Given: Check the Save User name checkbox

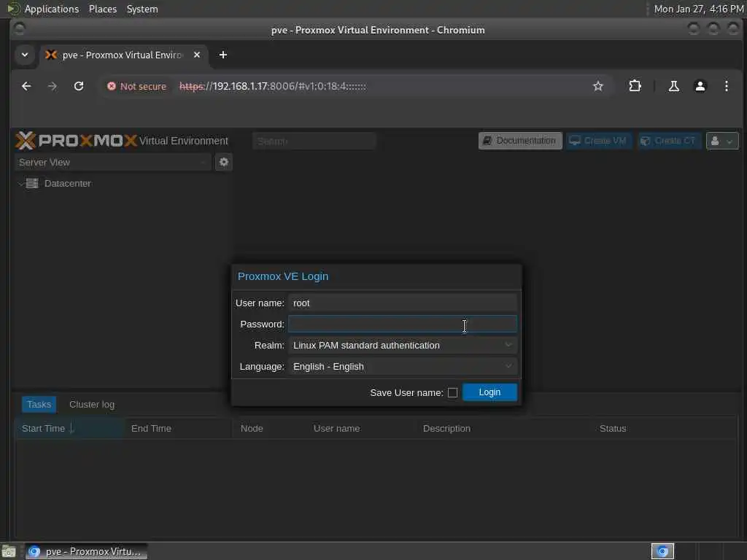Looking at the screenshot, I should pyautogui.click(x=452, y=392).
